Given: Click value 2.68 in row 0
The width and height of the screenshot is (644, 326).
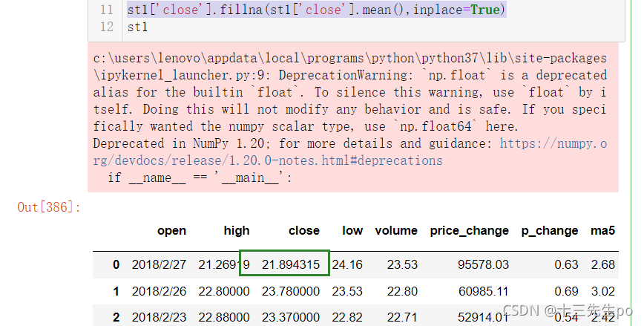Looking at the screenshot, I should pos(603,264).
